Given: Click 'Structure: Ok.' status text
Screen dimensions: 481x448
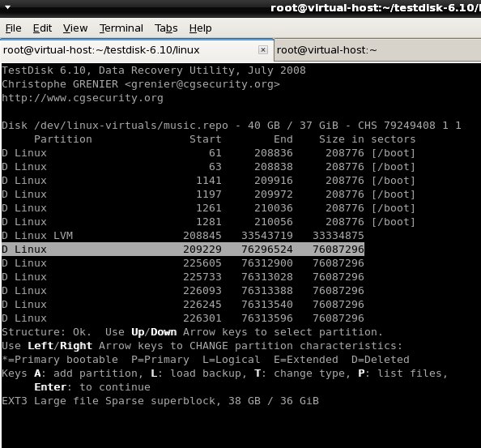Looking at the screenshot, I should [47, 332].
